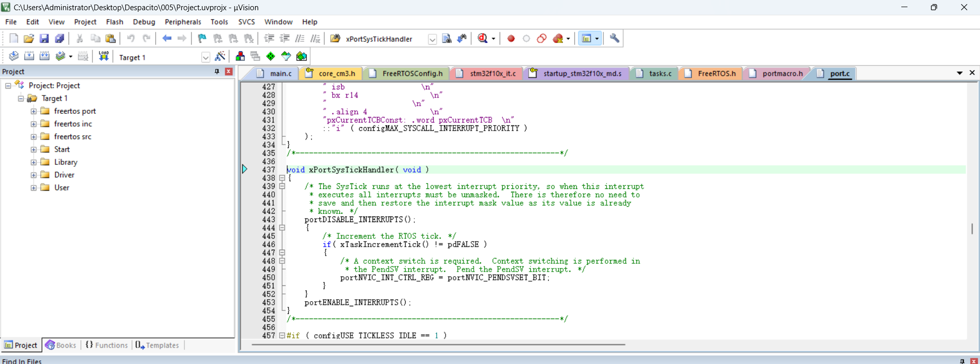980x364 pixels.
Task: Rebuild all target files
Action: [x=44, y=56]
